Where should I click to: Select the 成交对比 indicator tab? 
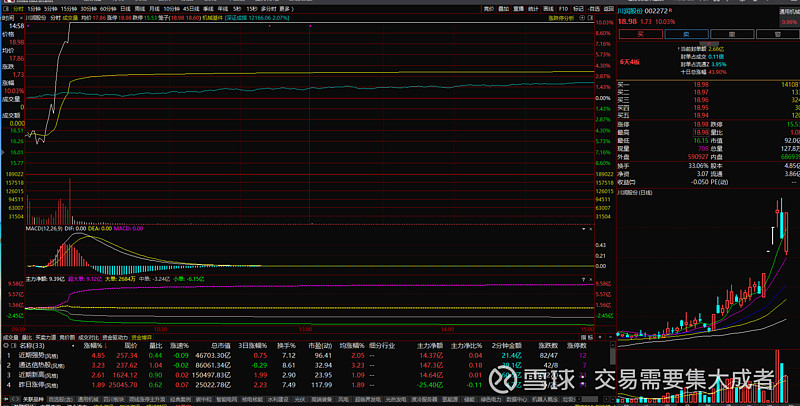click(88, 338)
